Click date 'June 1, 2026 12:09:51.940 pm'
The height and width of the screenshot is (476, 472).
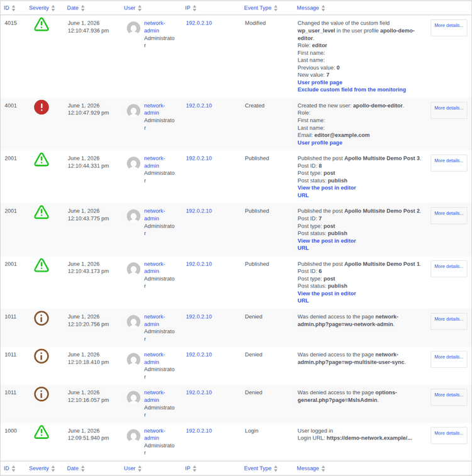click(x=88, y=434)
